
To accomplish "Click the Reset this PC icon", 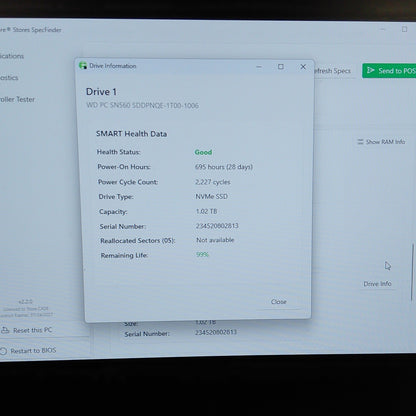I will 5,330.
